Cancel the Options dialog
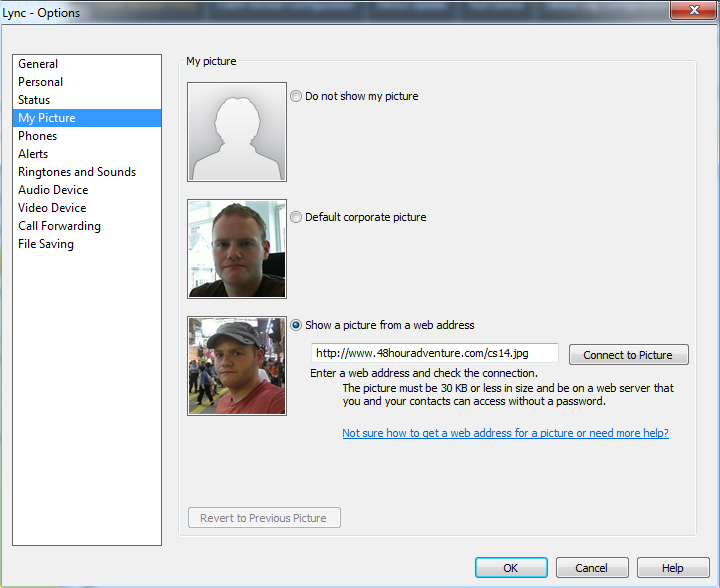 pos(592,568)
